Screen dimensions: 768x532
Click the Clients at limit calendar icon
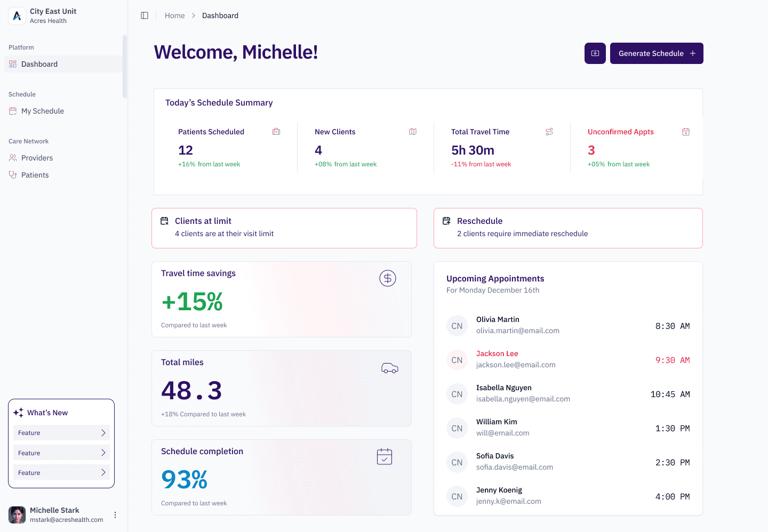(x=164, y=221)
